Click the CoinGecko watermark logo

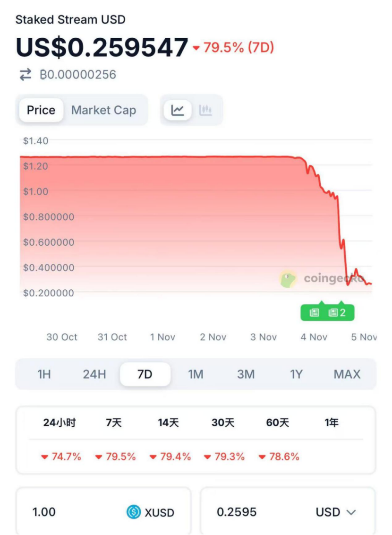pyautogui.click(x=288, y=279)
